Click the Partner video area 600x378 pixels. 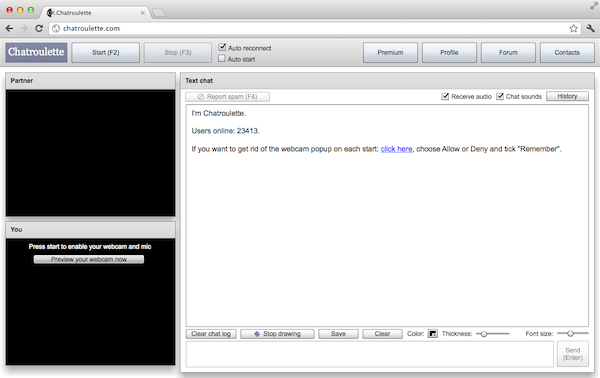click(x=90, y=153)
